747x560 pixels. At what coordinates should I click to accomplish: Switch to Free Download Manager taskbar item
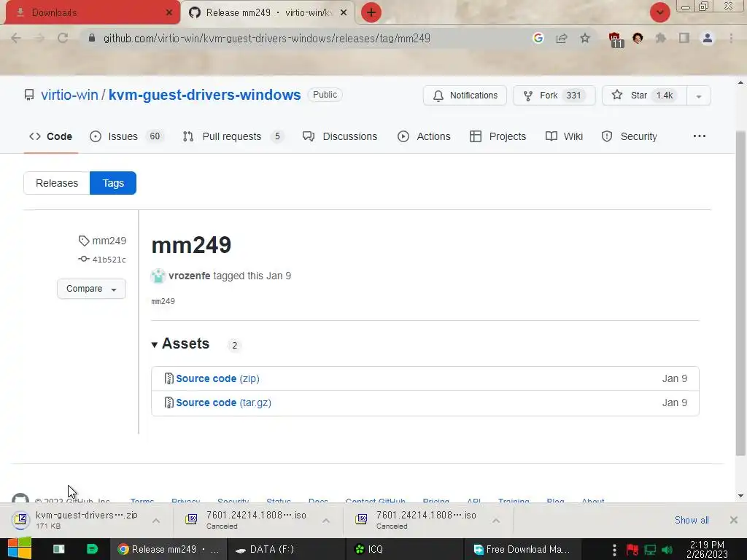522,549
